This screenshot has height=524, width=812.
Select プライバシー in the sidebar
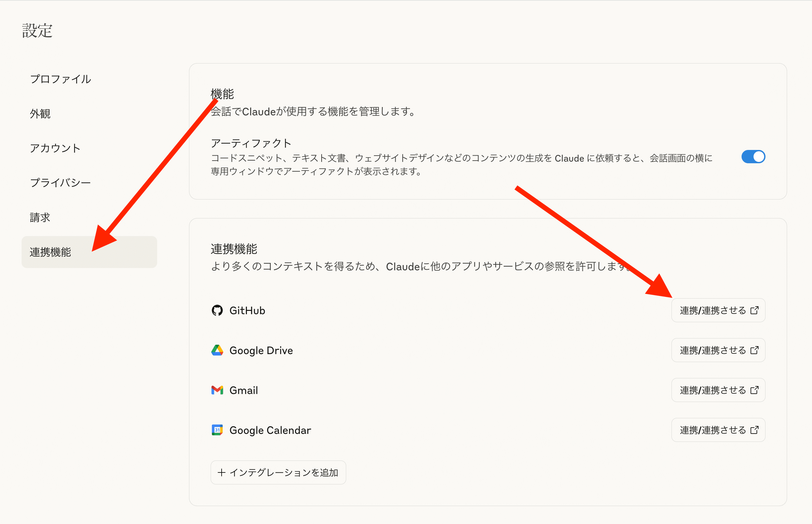(x=60, y=183)
